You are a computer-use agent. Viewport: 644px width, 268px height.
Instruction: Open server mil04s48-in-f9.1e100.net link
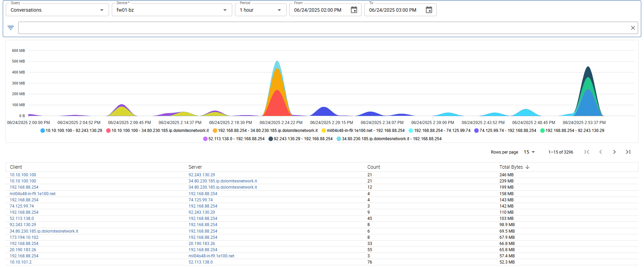click(212, 256)
